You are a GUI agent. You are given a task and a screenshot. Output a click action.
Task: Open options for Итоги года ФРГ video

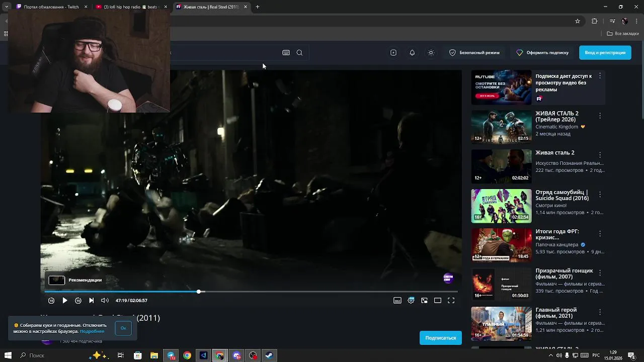600,234
